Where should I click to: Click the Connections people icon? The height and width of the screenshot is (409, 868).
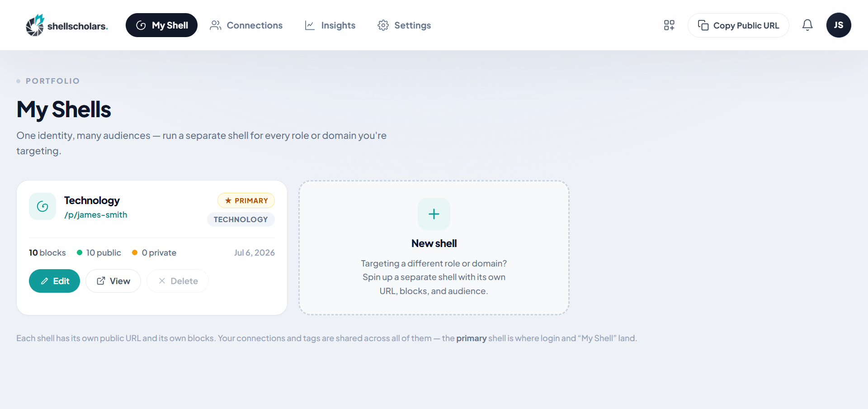pos(215,25)
